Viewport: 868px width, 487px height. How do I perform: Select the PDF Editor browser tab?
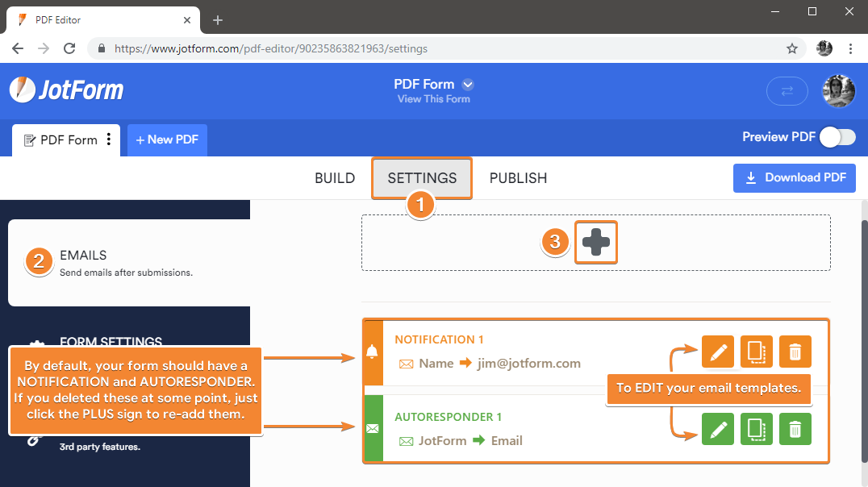(x=103, y=20)
